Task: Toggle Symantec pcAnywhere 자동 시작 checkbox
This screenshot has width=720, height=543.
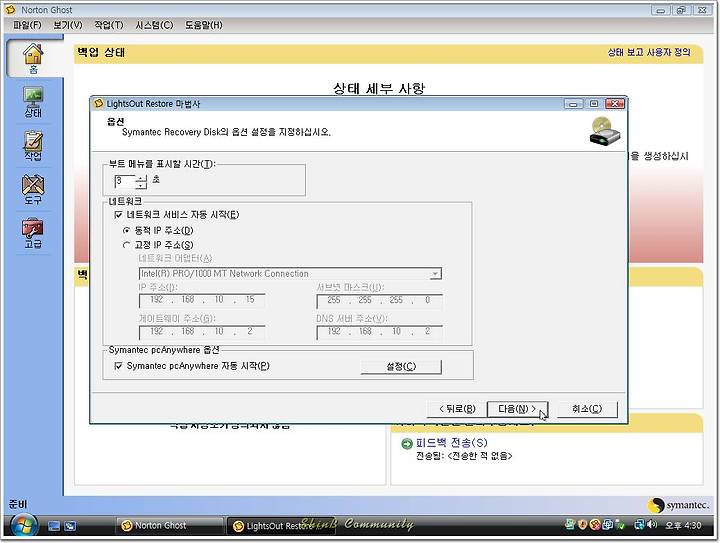Action: (118, 366)
